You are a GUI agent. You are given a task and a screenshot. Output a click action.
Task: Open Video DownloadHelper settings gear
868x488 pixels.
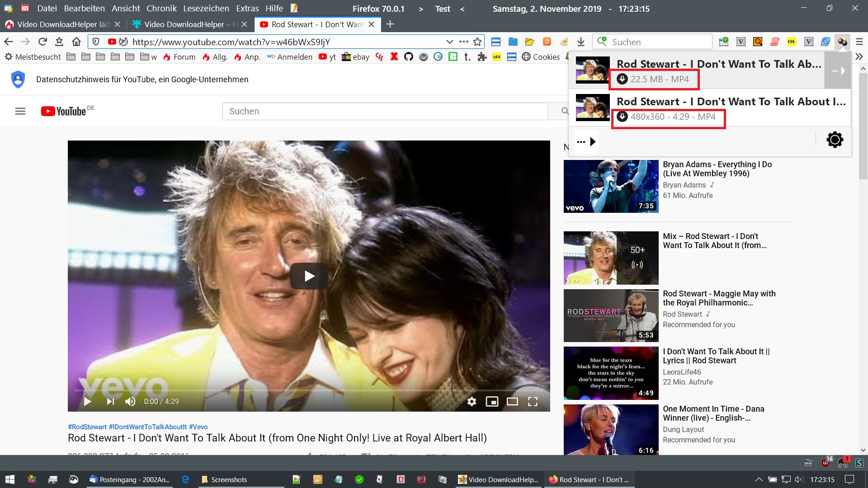[835, 140]
